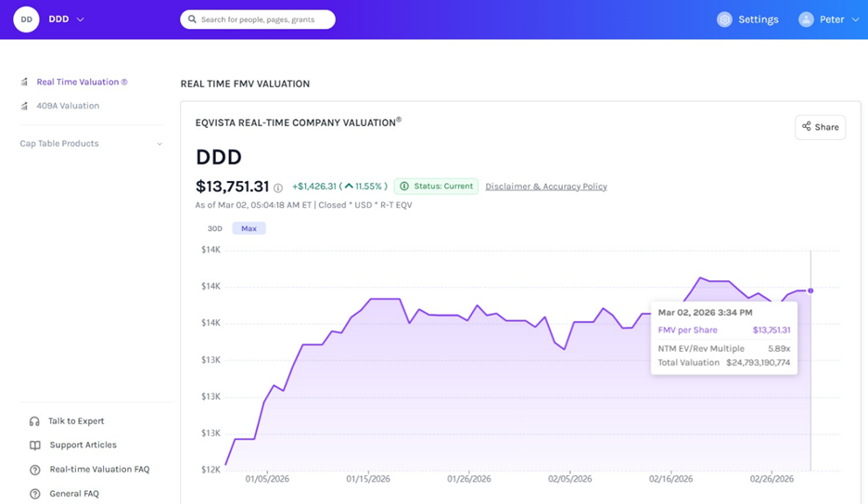The image size is (868, 504).
Task: Switch chart range to 30D
Action: point(214,228)
